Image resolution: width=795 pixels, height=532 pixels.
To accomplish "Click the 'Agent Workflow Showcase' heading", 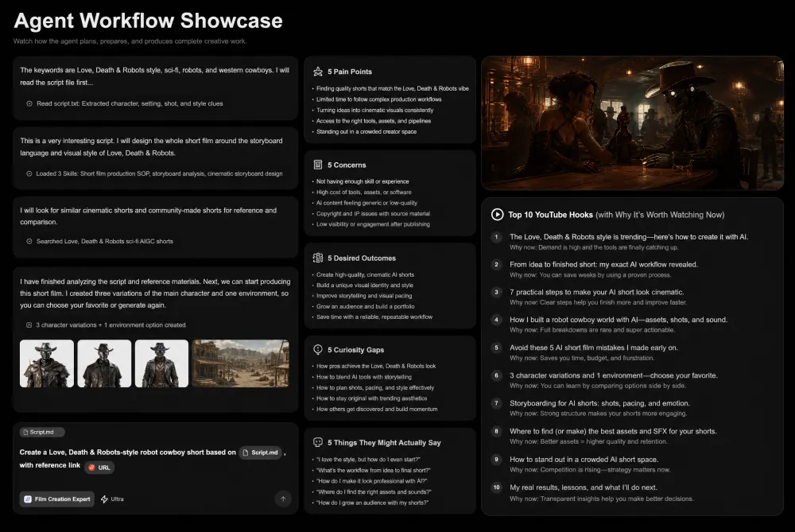I will click(x=148, y=21).
